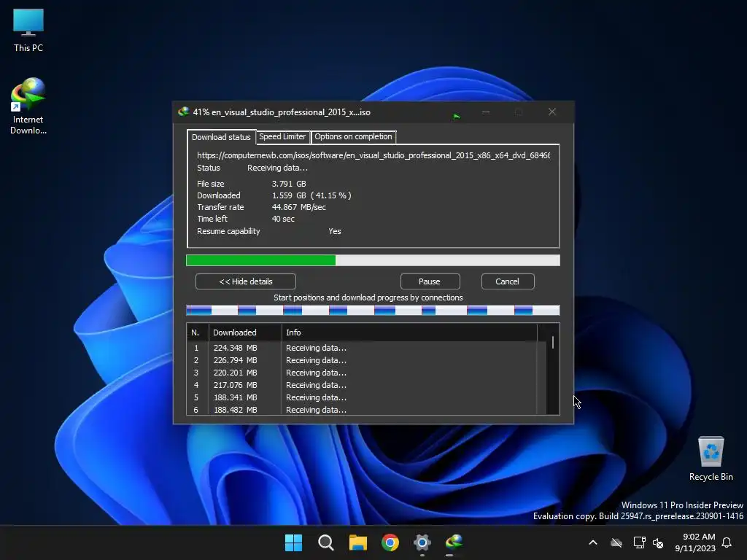Image resolution: width=747 pixels, height=560 pixels.
Task: Open the network status tray icon
Action: point(639,542)
